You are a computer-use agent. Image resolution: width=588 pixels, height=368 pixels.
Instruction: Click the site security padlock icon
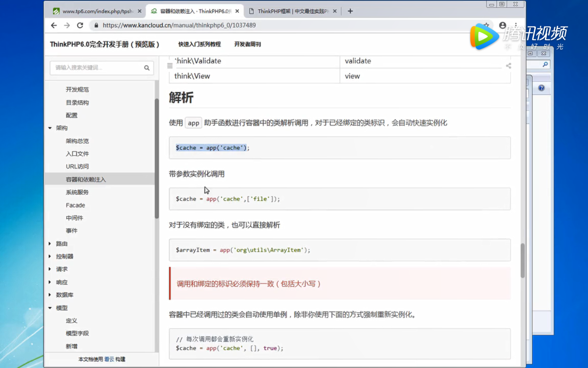96,25
